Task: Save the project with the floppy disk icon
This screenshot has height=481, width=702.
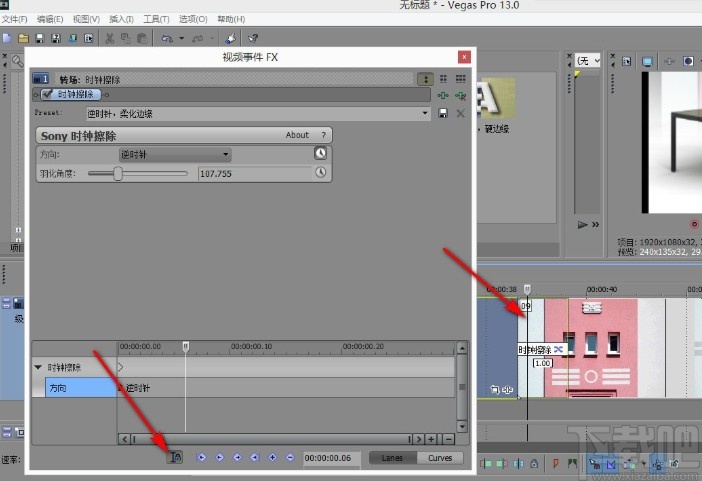Action: pyautogui.click(x=39, y=39)
